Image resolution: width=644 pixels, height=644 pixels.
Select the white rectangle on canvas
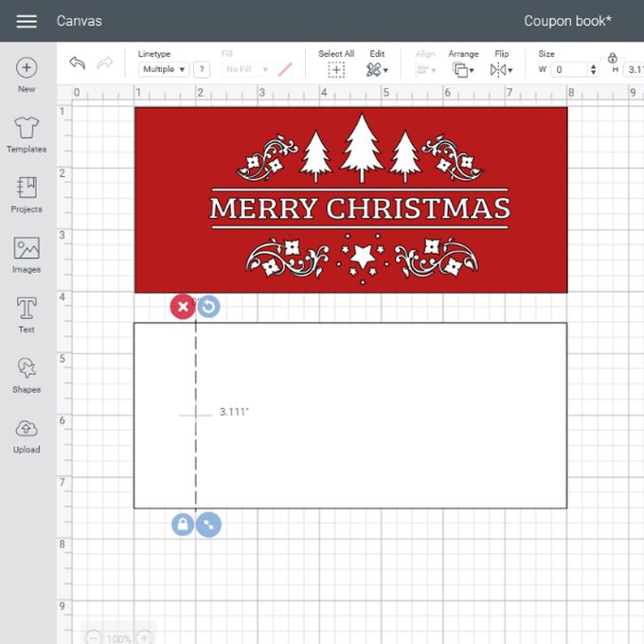[350, 416]
